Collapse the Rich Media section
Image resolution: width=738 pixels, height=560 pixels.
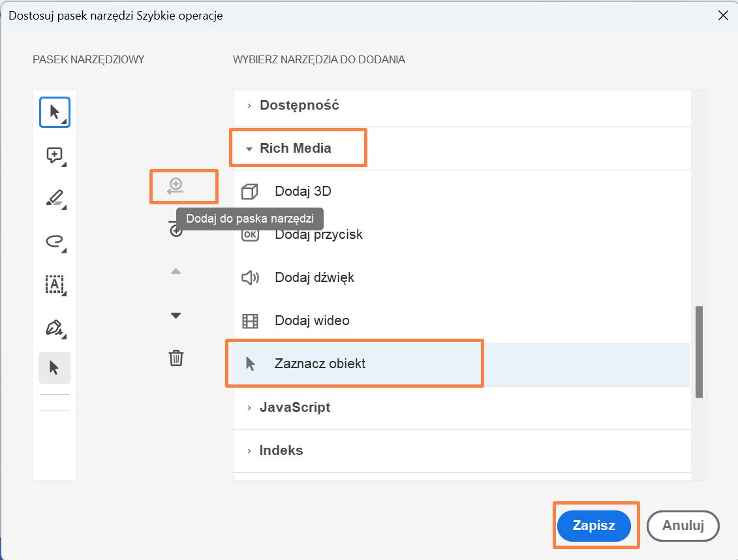pos(295,148)
